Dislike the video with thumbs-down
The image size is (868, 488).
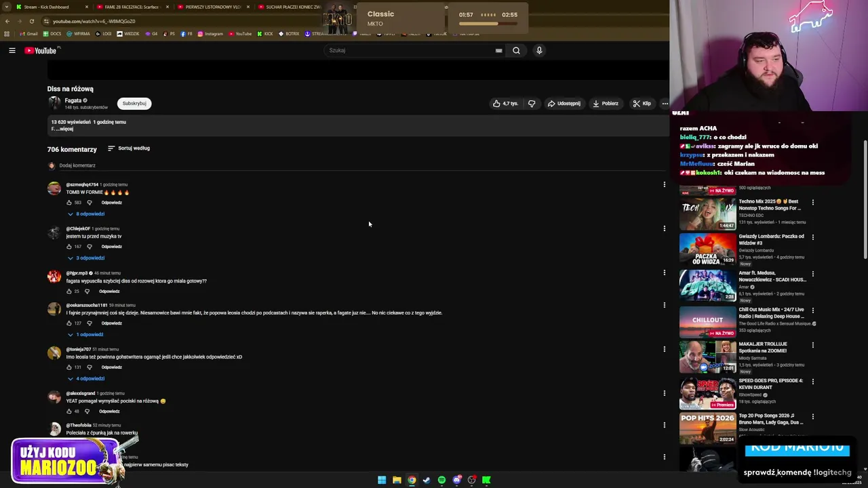tap(532, 104)
